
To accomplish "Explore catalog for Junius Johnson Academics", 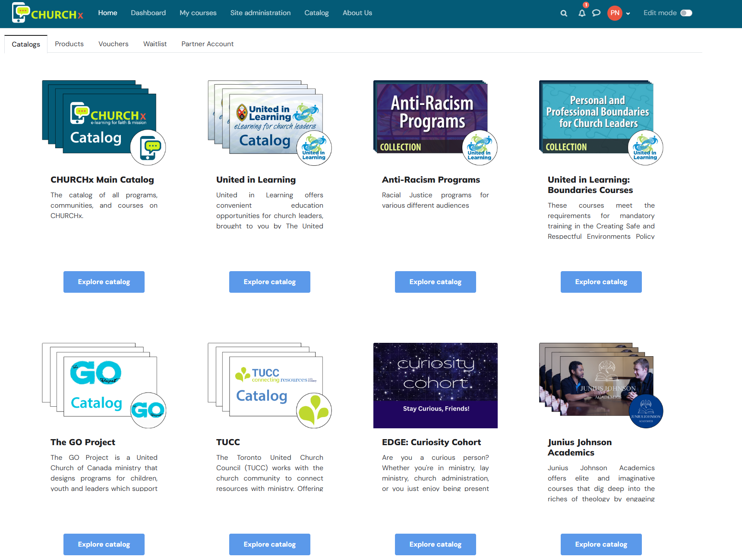I will tap(601, 544).
